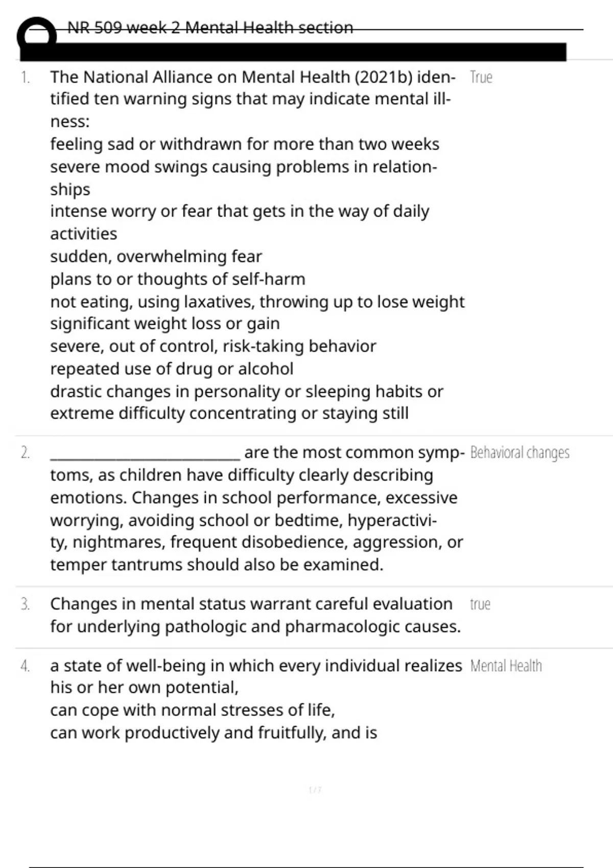Click the black redacted bar below title
The width and height of the screenshot is (613, 868).
click(293, 52)
